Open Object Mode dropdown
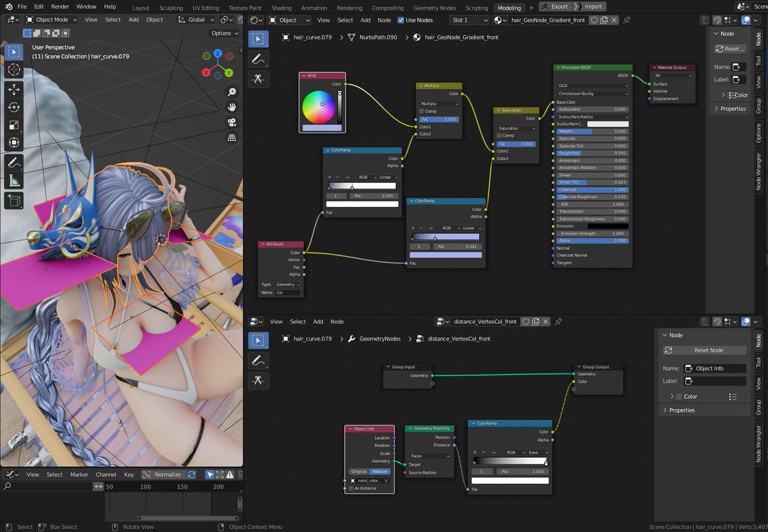This screenshot has width=768, height=532. coord(51,20)
